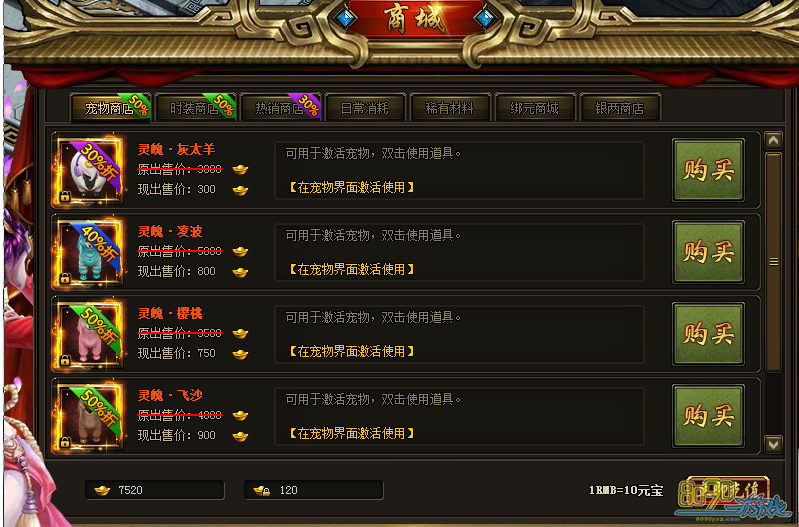This screenshot has width=799, height=527.
Task: Click the 灵魄·凌波 pet icon
Action: click(x=90, y=253)
